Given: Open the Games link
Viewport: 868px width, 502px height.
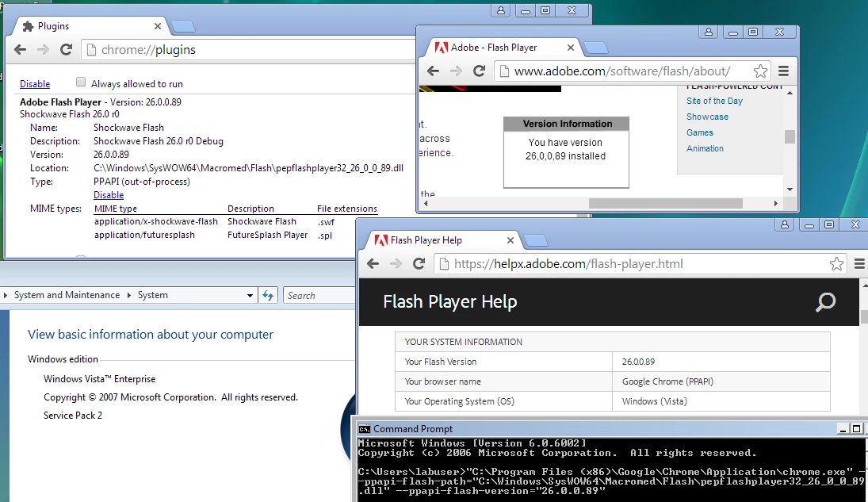Looking at the screenshot, I should 700,133.
